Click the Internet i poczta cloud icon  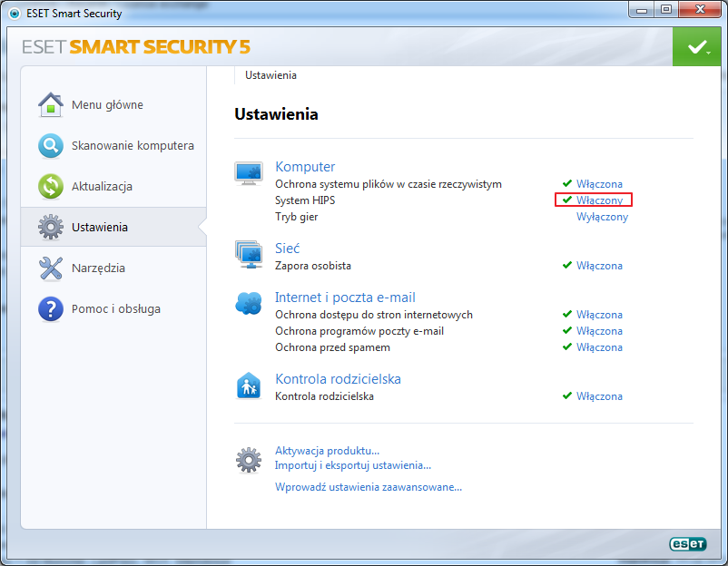pos(249,304)
